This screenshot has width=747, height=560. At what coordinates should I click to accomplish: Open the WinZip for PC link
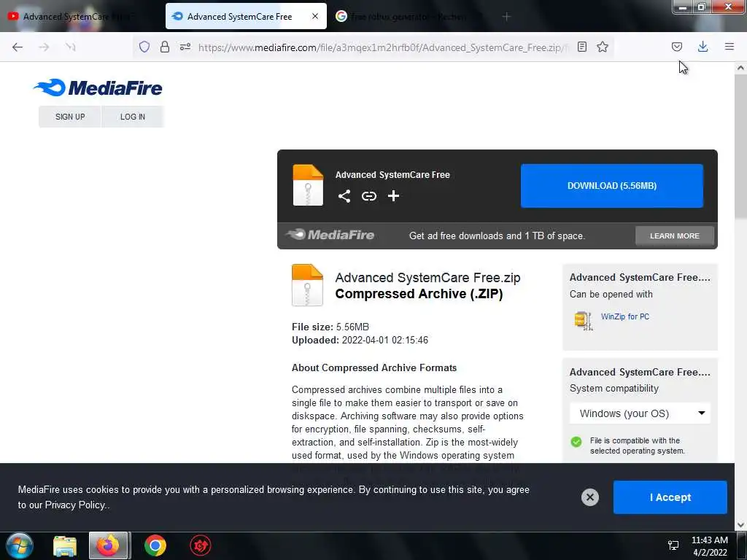(624, 316)
